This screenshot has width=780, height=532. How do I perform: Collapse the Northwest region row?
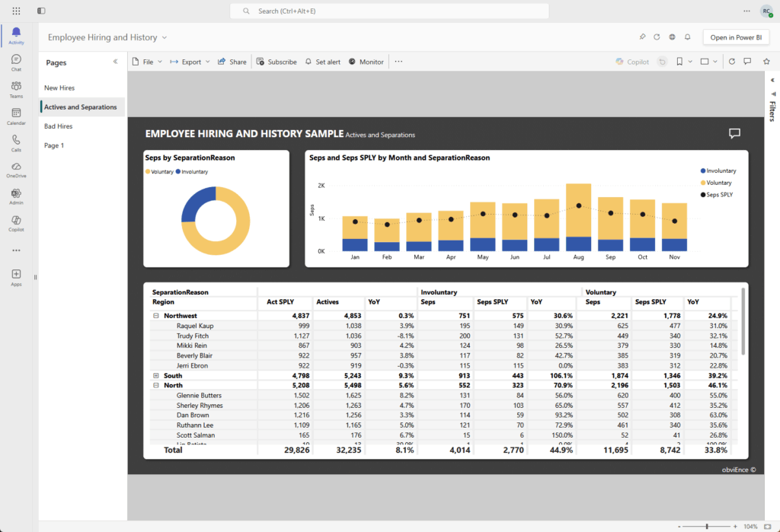click(x=155, y=316)
